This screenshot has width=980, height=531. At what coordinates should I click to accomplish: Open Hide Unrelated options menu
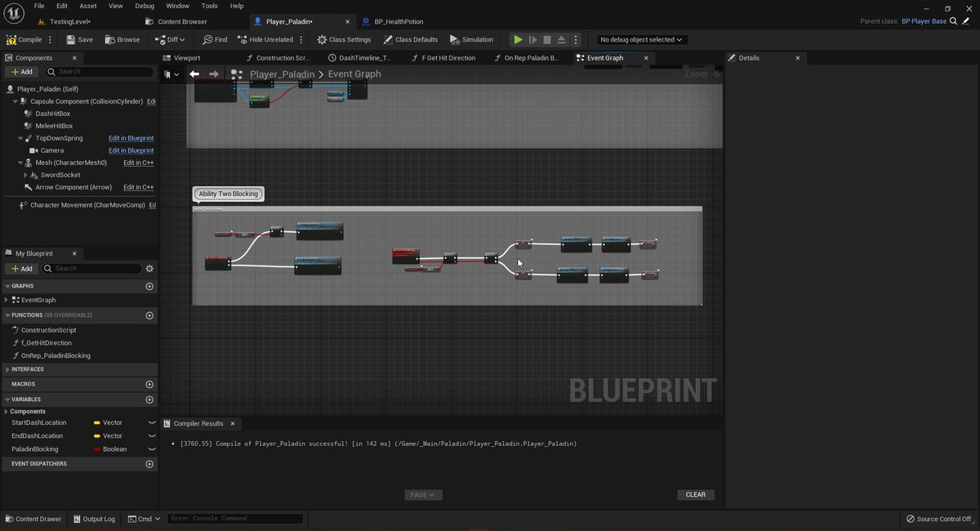[x=301, y=39]
